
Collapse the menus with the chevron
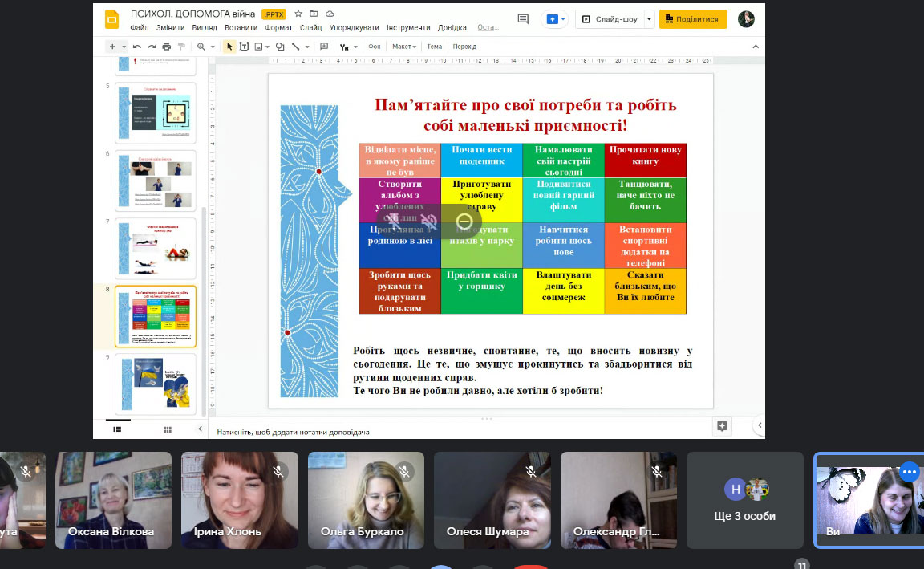coord(756,47)
